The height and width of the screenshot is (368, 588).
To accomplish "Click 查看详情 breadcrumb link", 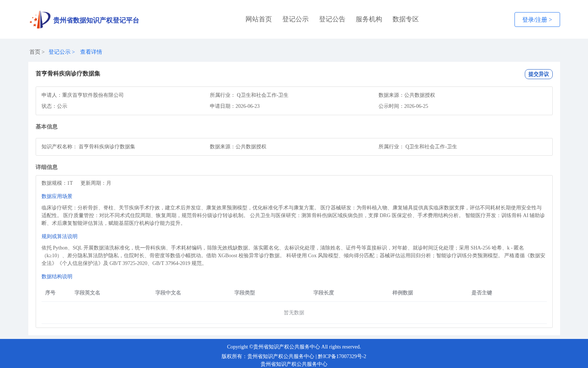I will tap(91, 52).
